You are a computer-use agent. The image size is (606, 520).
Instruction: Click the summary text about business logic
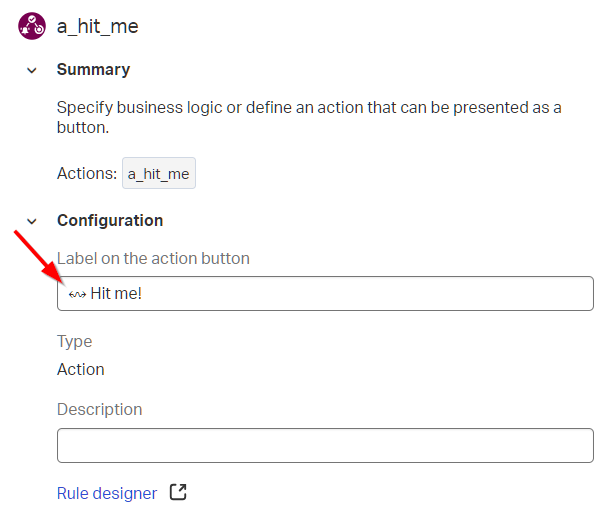[308, 118]
